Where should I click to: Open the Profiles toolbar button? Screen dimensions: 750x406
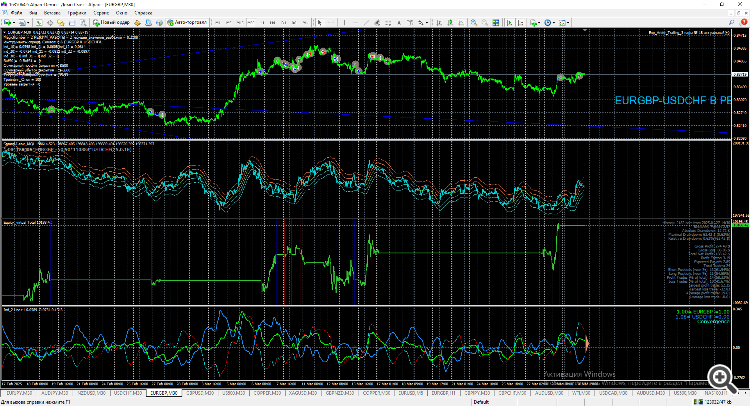click(x=22, y=22)
